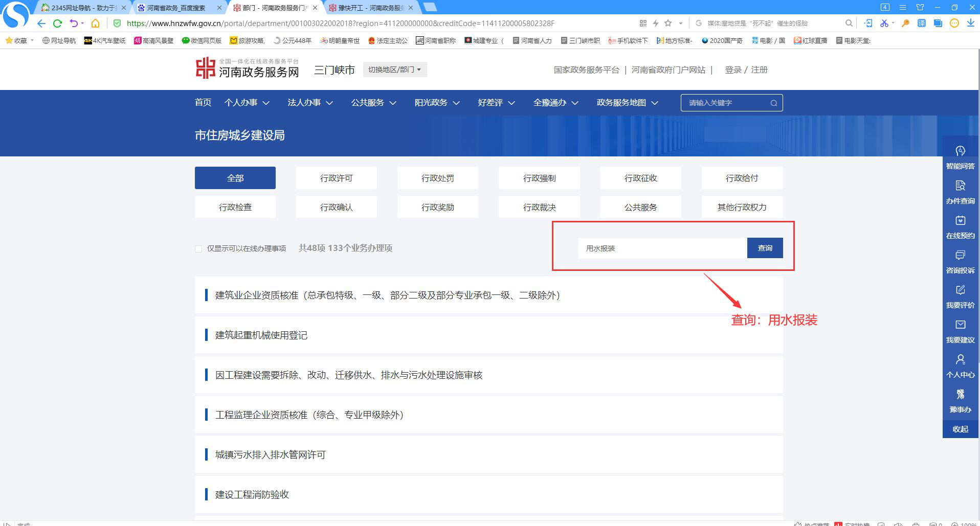This screenshot has height=526, width=980.
Task: Open the 切换地区/部门 dropdown
Action: (394, 69)
